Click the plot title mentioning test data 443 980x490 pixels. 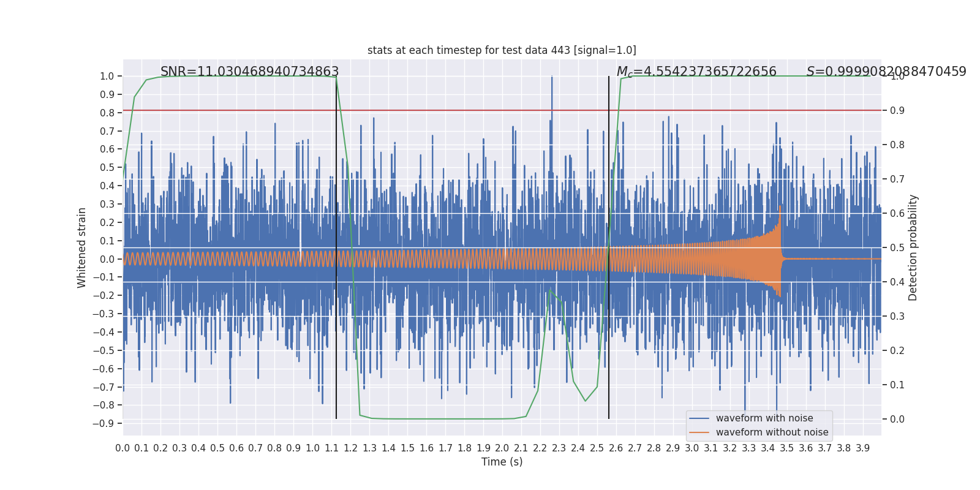click(x=502, y=50)
